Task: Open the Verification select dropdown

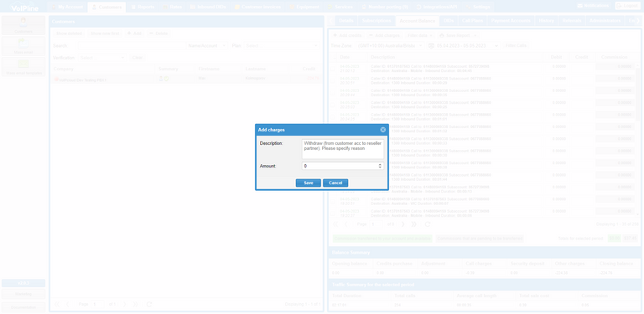Action: tap(101, 58)
